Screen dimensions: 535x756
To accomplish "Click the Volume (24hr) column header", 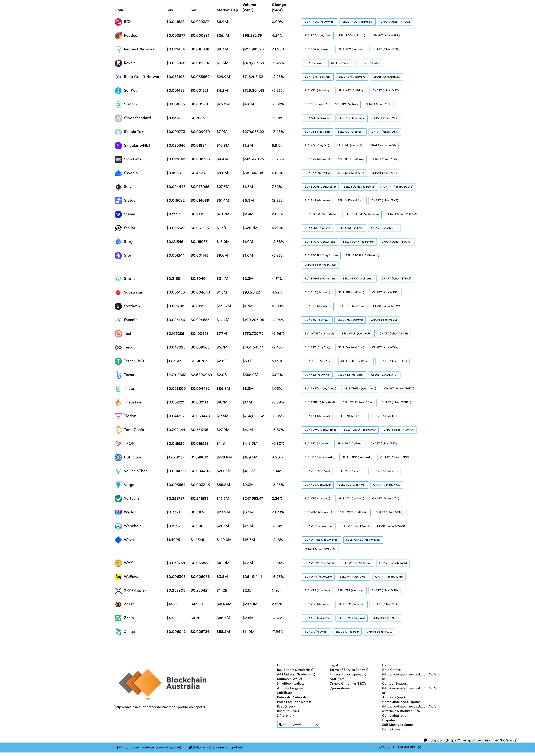I will (249, 8).
